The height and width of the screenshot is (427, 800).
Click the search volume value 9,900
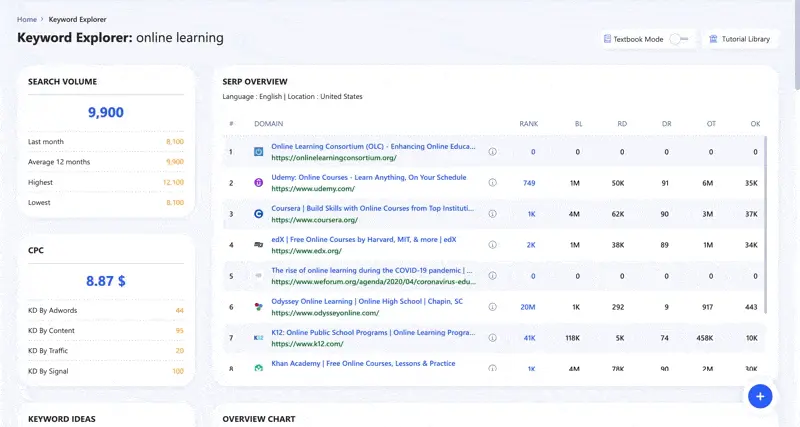tap(106, 112)
